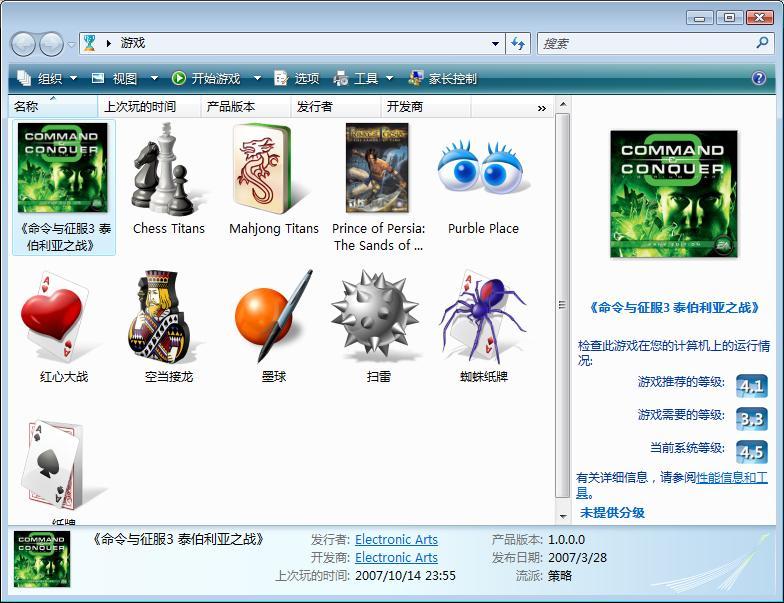This screenshot has width=784, height=603.
Task: Click the 开始游戏 play toolbar button
Action: coord(206,78)
